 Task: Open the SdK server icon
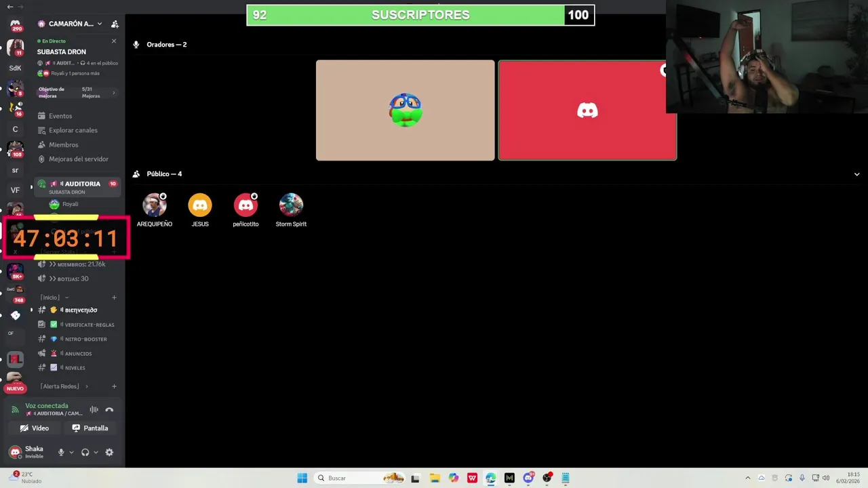tap(15, 68)
